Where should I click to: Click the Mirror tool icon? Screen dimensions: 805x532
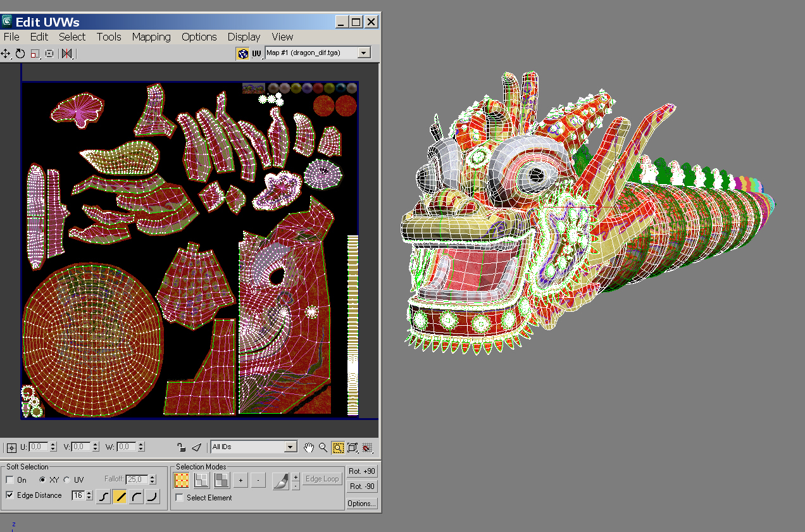tap(66, 53)
